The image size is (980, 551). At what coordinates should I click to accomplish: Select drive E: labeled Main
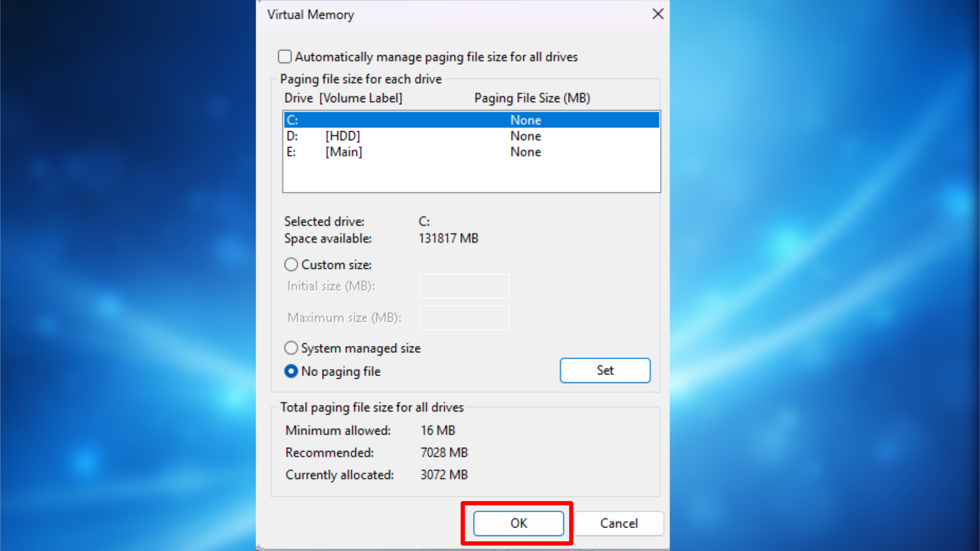(x=357, y=152)
